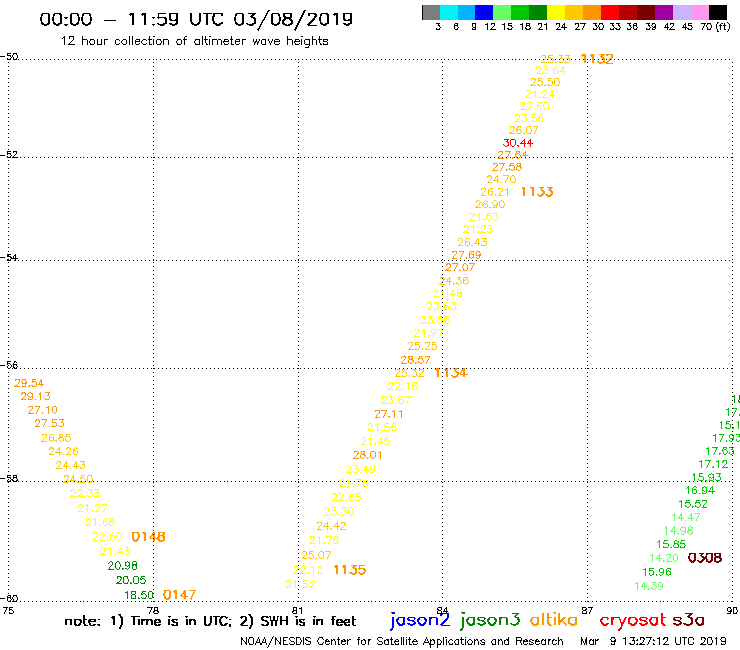Click the 23.67 yellow reading
This screenshot has width=740, height=650.
(396, 400)
